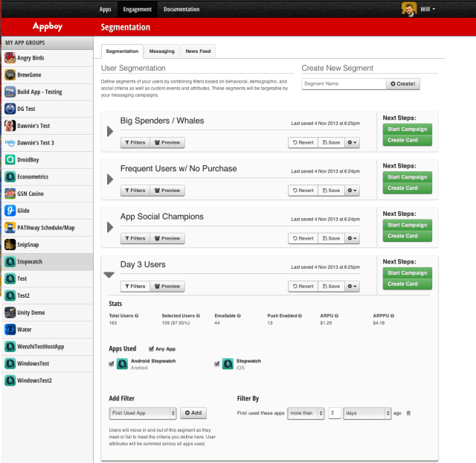Select the DroidBoy app icon

tap(10, 159)
